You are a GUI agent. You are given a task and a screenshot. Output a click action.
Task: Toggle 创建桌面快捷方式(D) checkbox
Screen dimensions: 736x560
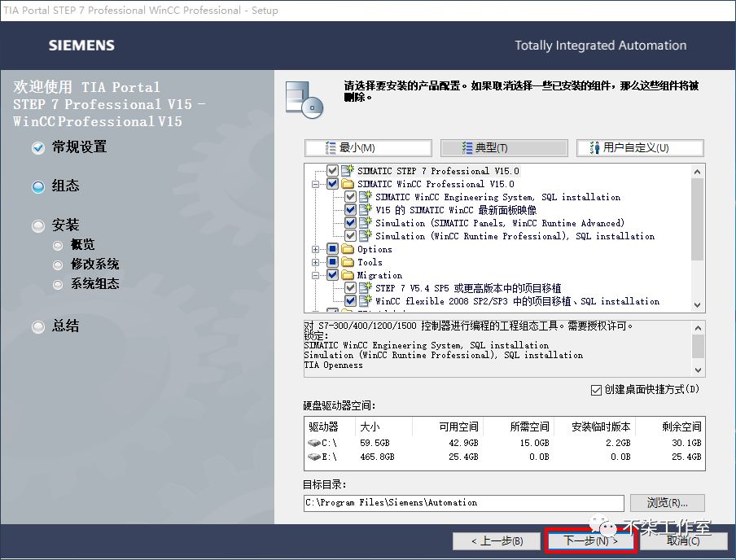pos(596,390)
